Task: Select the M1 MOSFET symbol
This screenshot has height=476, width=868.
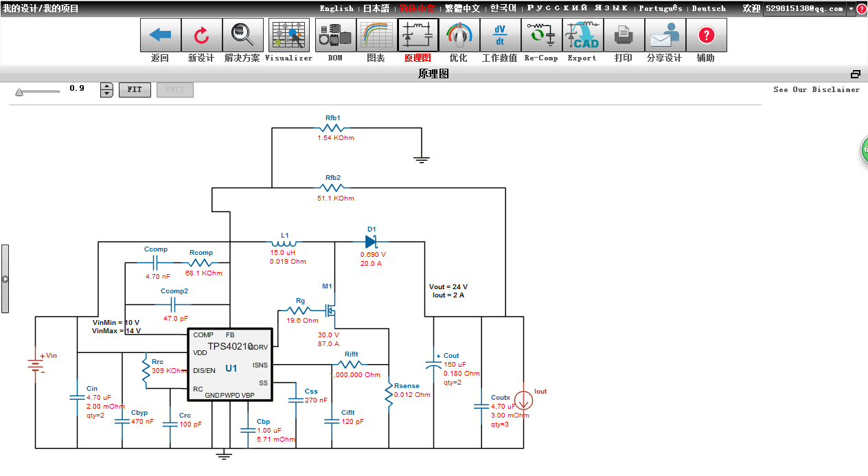Action: (331, 310)
